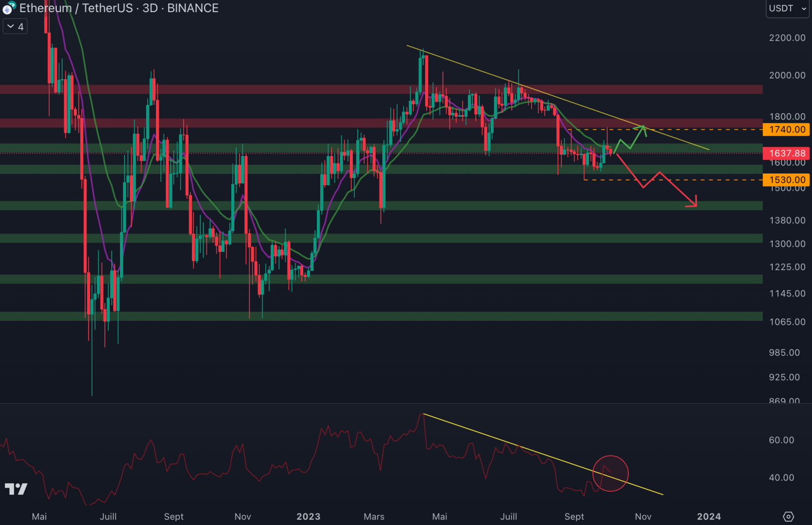Click the Mars time axis label
812x525 pixels.
point(374,517)
